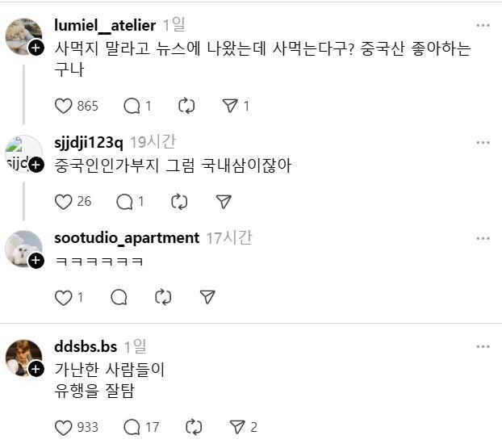The image size is (502, 448).
Task: Open more options for ddsbs.bs's post
Action: pyautogui.click(x=483, y=347)
